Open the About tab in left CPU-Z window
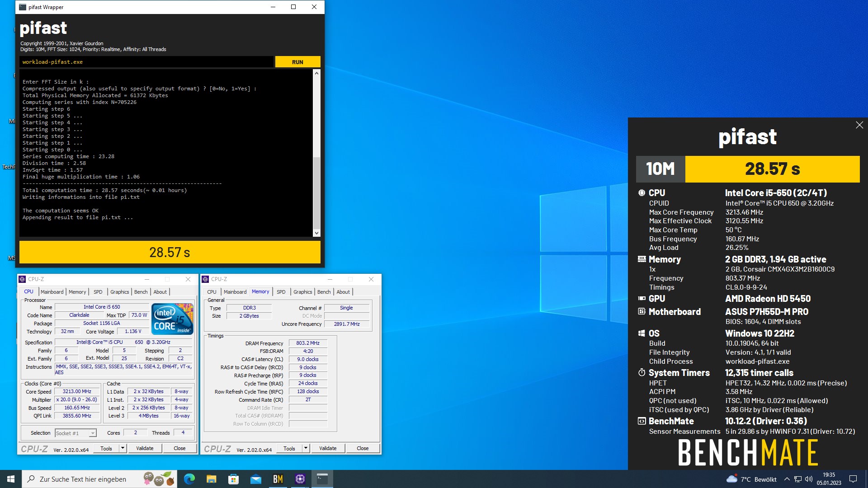 click(160, 292)
